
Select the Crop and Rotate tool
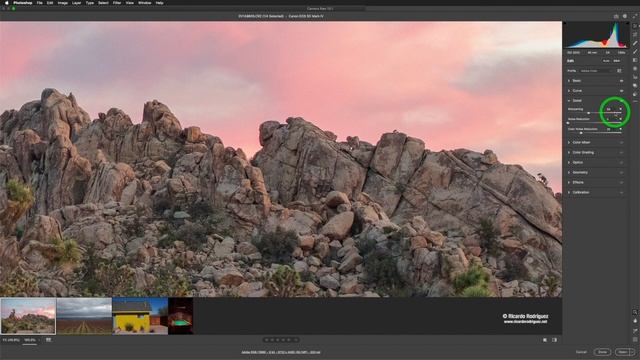635,34
